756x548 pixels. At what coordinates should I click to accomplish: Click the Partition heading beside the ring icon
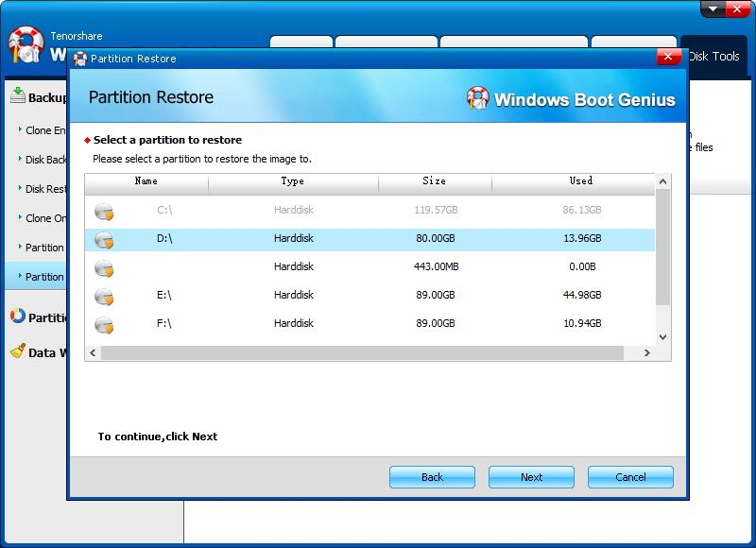47,317
